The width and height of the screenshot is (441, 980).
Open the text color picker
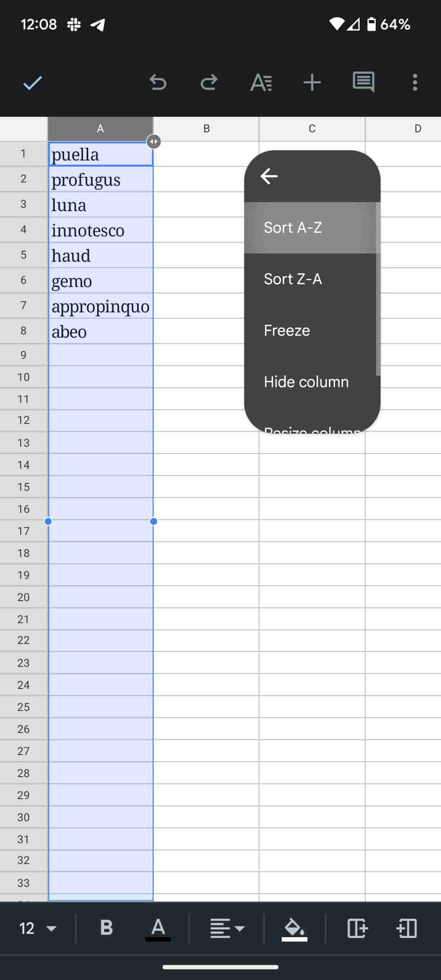[x=158, y=928]
